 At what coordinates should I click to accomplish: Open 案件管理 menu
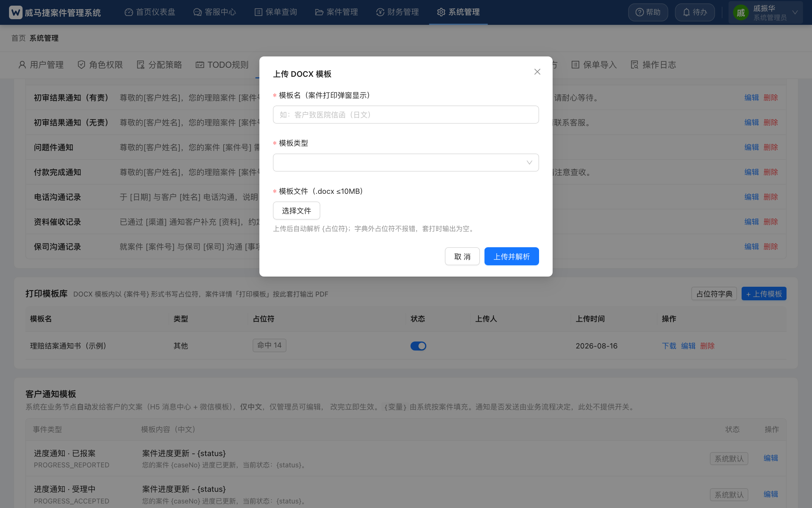click(x=336, y=12)
